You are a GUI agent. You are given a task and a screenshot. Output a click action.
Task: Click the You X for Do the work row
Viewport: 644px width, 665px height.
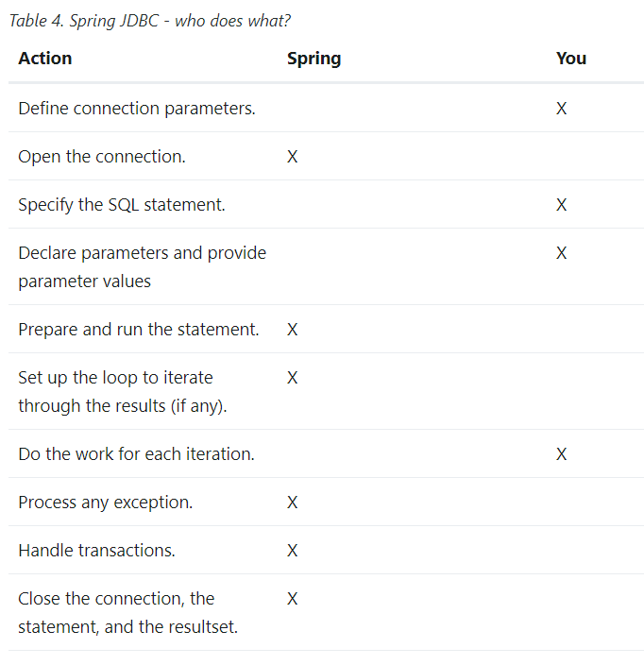[x=561, y=454]
